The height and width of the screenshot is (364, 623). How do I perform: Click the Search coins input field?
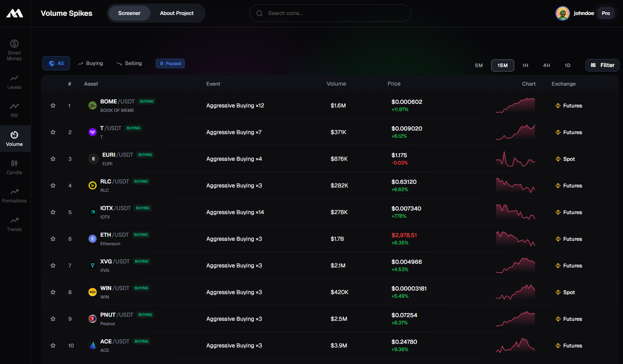tap(330, 13)
